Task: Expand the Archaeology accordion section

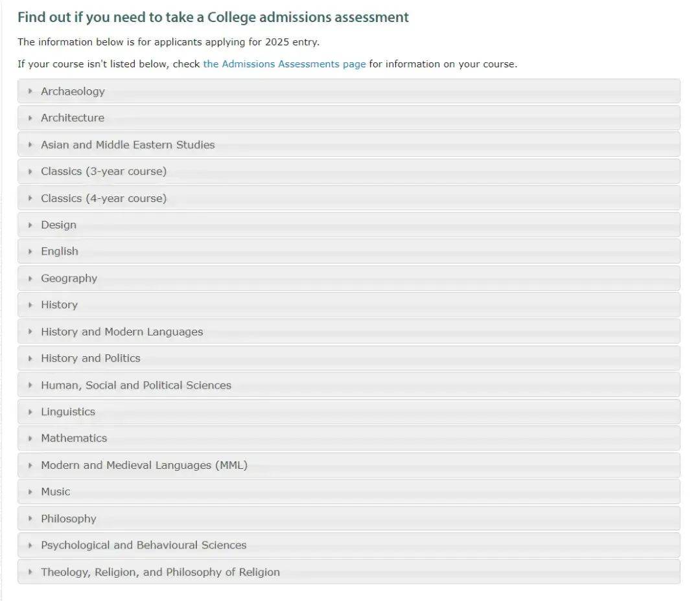Action: tap(73, 91)
